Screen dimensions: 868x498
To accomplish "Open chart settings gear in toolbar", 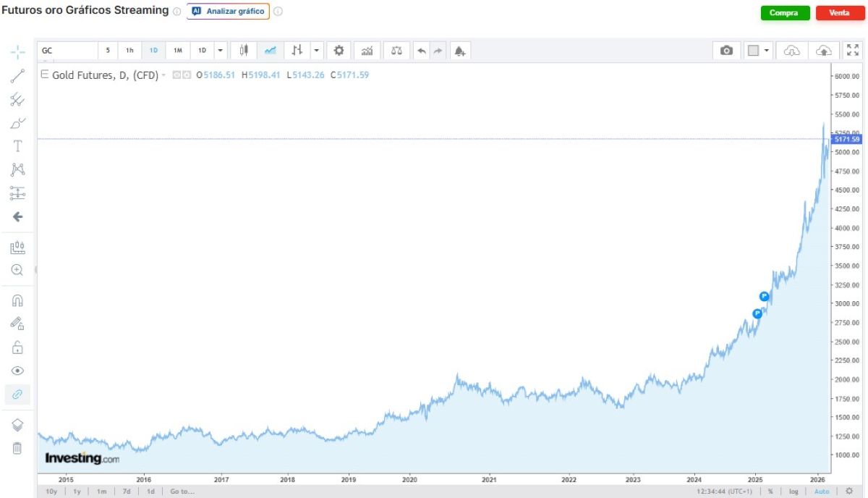I will 339,51.
